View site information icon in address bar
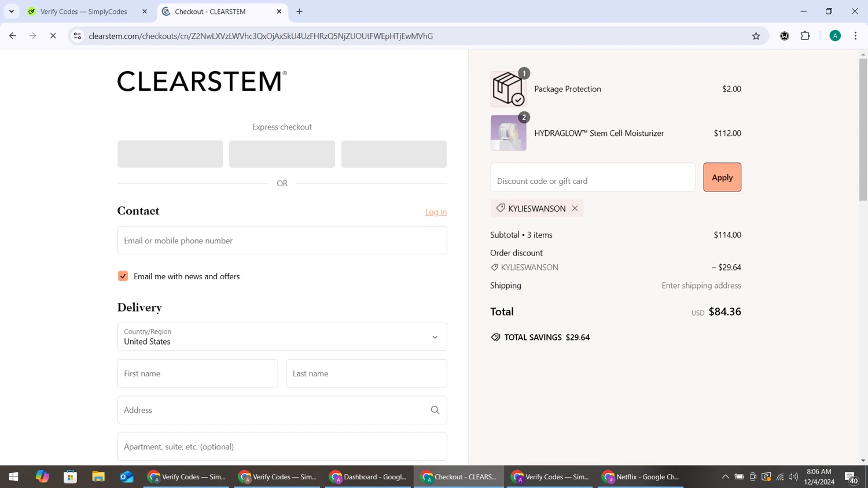This screenshot has width=868, height=488. (77, 36)
